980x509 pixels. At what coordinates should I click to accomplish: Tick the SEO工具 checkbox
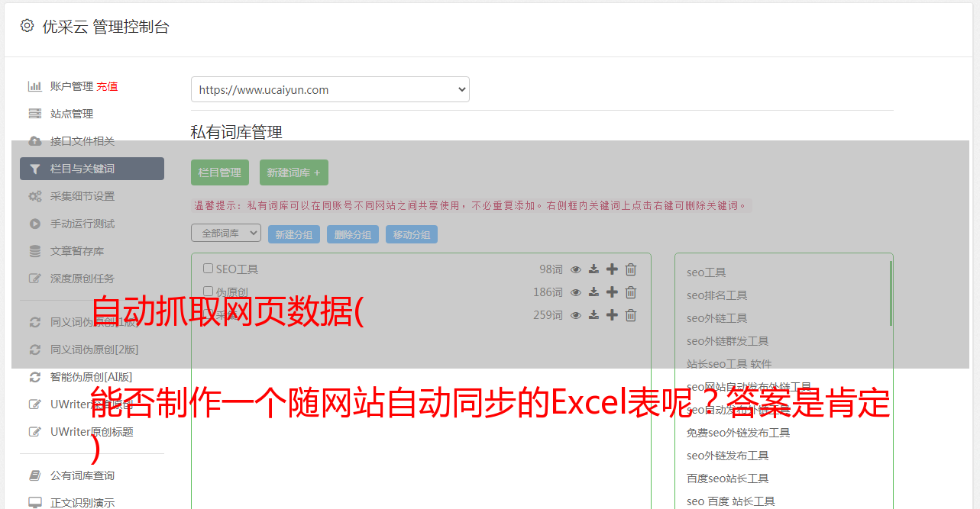click(208, 269)
